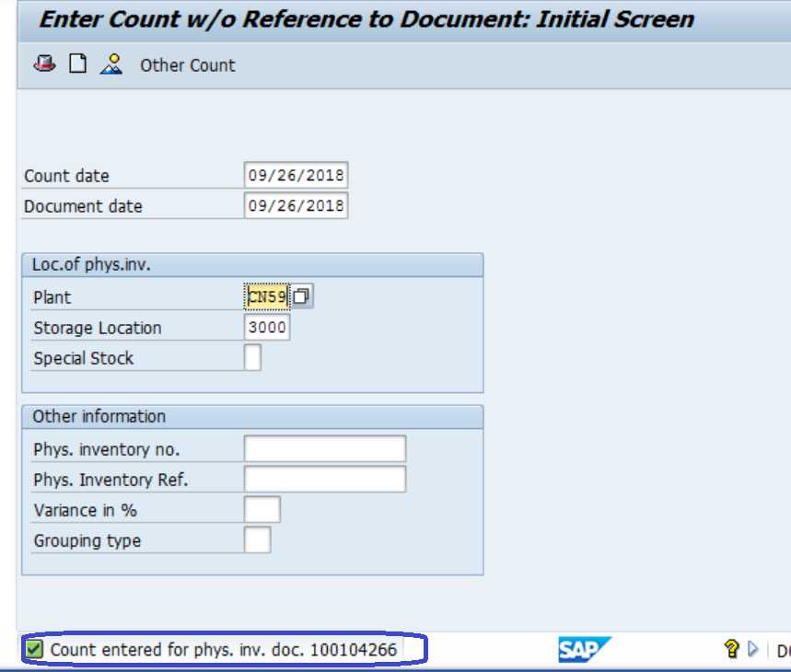
Task: Click the Storage Location label
Action: (98, 329)
